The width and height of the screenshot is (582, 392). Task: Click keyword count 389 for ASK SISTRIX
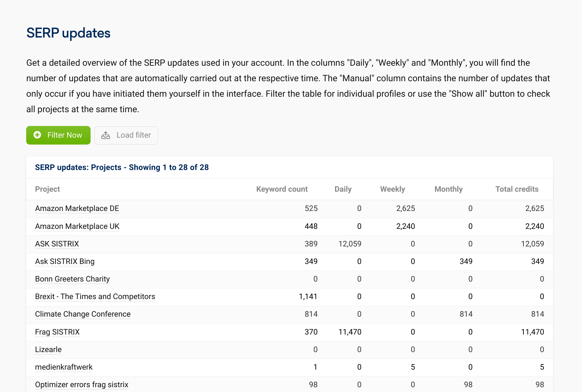coord(311,244)
